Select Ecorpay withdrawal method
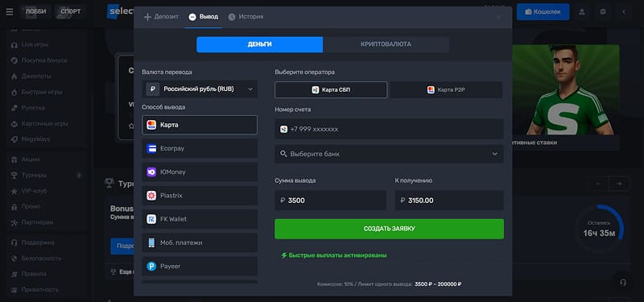The image size is (644, 302). (200, 148)
